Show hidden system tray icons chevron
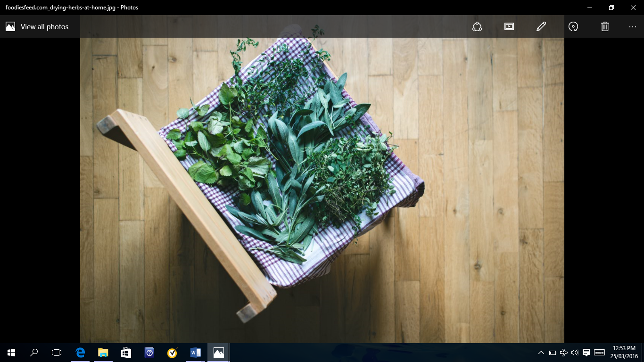The width and height of the screenshot is (644, 362). point(541,353)
